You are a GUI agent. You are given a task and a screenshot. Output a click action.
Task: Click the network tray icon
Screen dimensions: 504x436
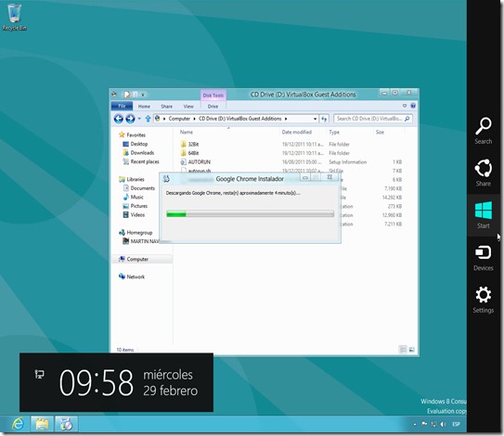[434, 424]
